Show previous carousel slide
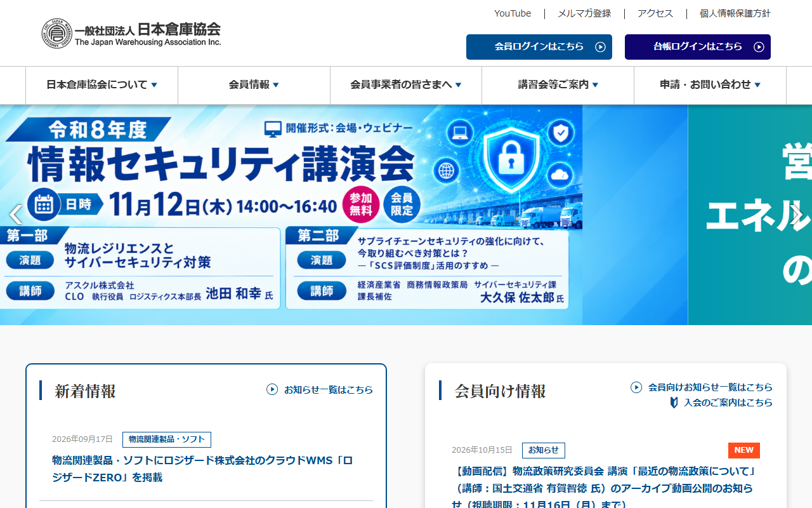Viewport: 812px width, 508px height. pyautogui.click(x=15, y=215)
